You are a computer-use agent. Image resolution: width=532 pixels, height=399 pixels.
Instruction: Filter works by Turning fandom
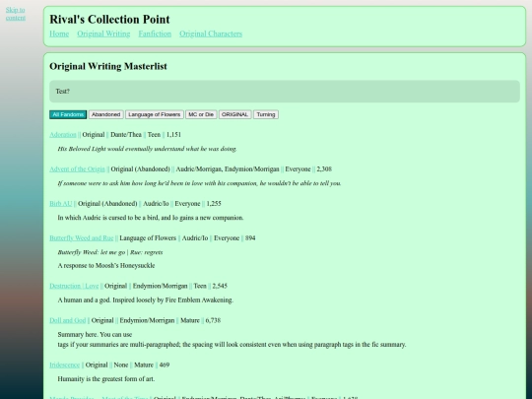(x=266, y=114)
